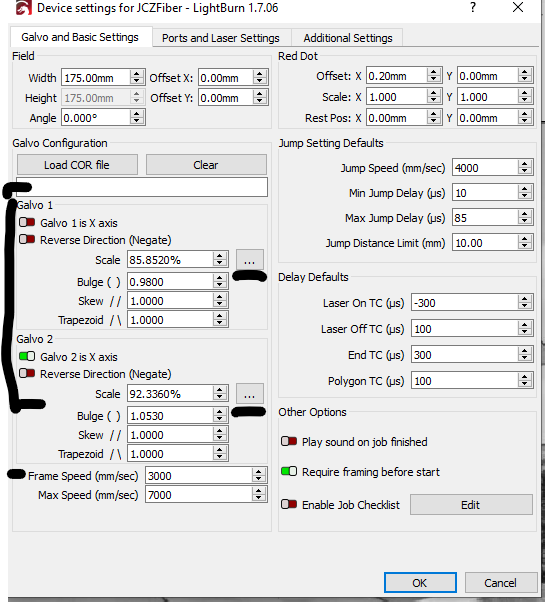Confirm settings with OK button
The image size is (545, 602).
[x=420, y=583]
